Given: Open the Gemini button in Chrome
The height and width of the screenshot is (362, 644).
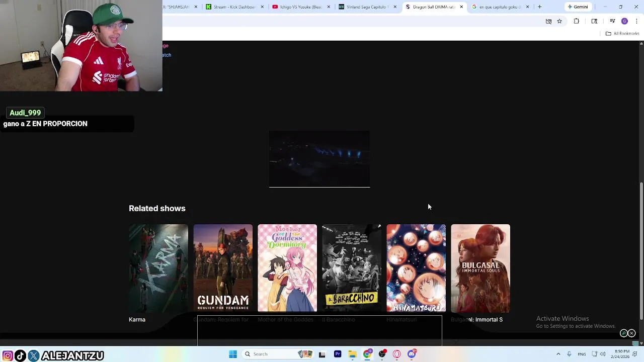Looking at the screenshot, I should click(578, 7).
